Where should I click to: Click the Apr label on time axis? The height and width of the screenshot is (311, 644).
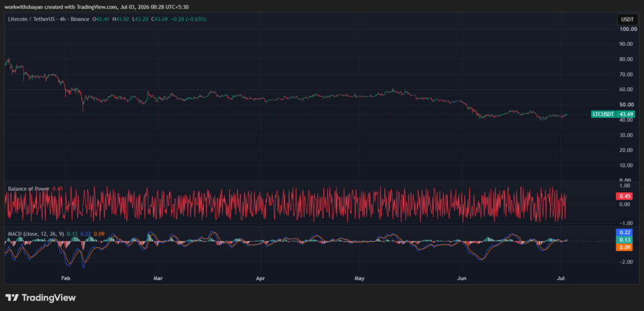(x=260, y=278)
